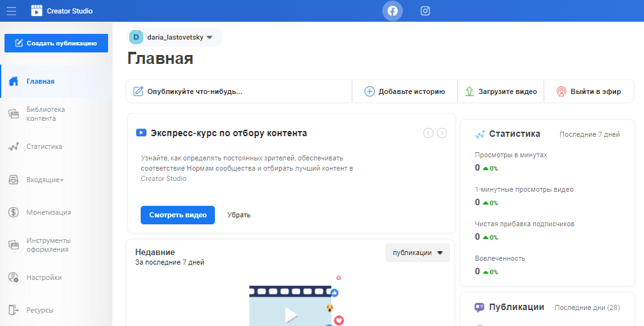
Task: Click the plus icon for adding a story
Action: (x=369, y=91)
